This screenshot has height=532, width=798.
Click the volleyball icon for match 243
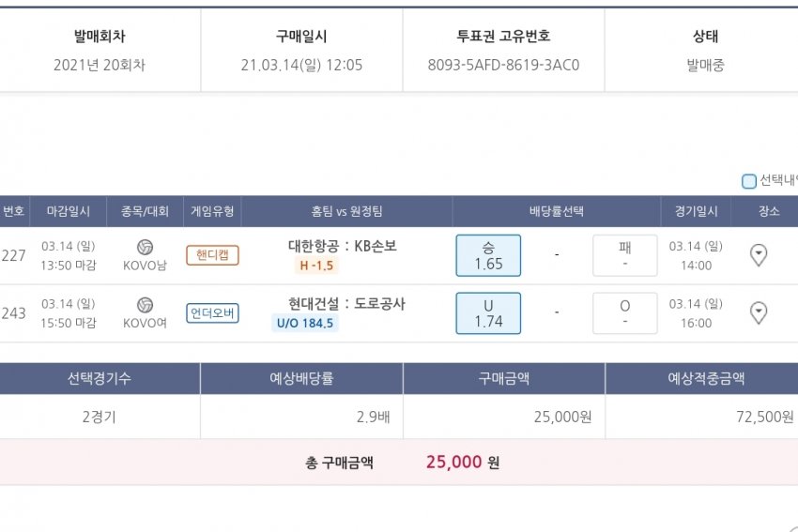145,305
